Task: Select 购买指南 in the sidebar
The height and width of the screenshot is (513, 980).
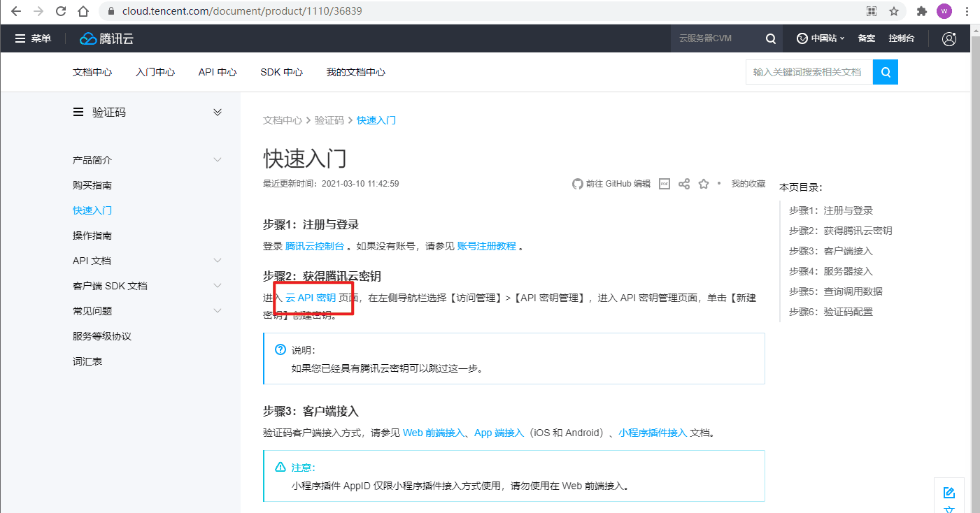Action: [92, 185]
